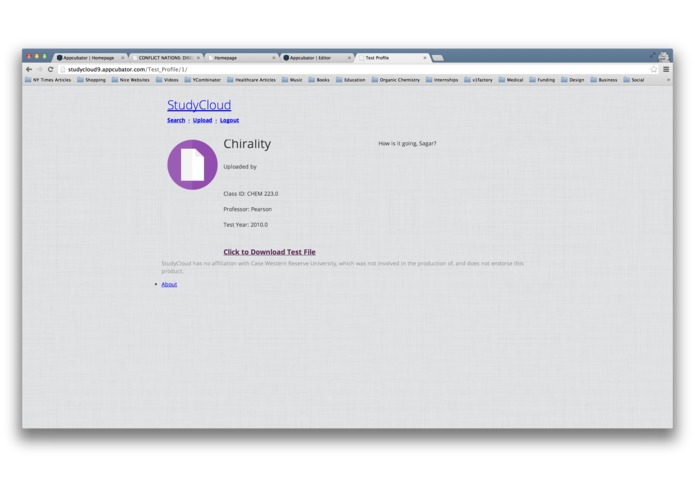The height and width of the screenshot is (494, 695).
Task: Open the Funding bookmark folder
Action: pos(542,80)
